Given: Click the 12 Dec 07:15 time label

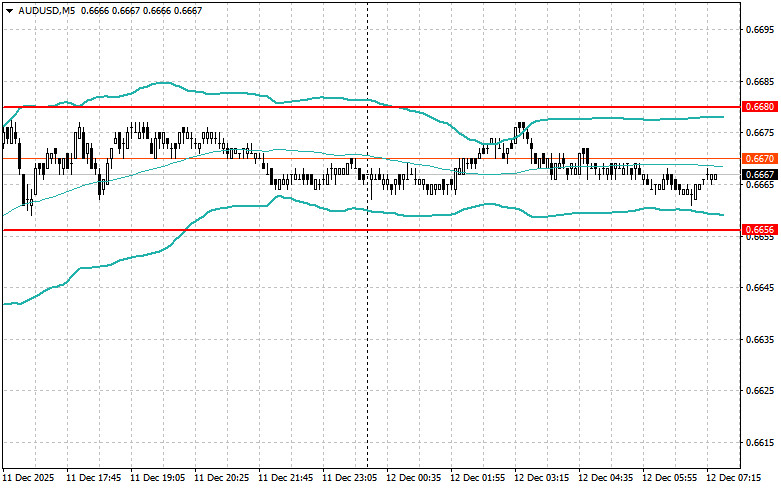Looking at the screenshot, I should 734,478.
